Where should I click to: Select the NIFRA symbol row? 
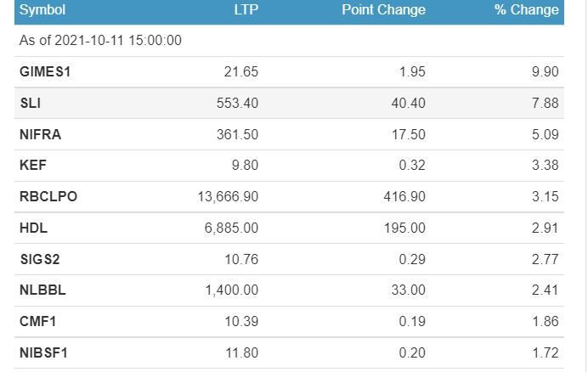coord(289,134)
